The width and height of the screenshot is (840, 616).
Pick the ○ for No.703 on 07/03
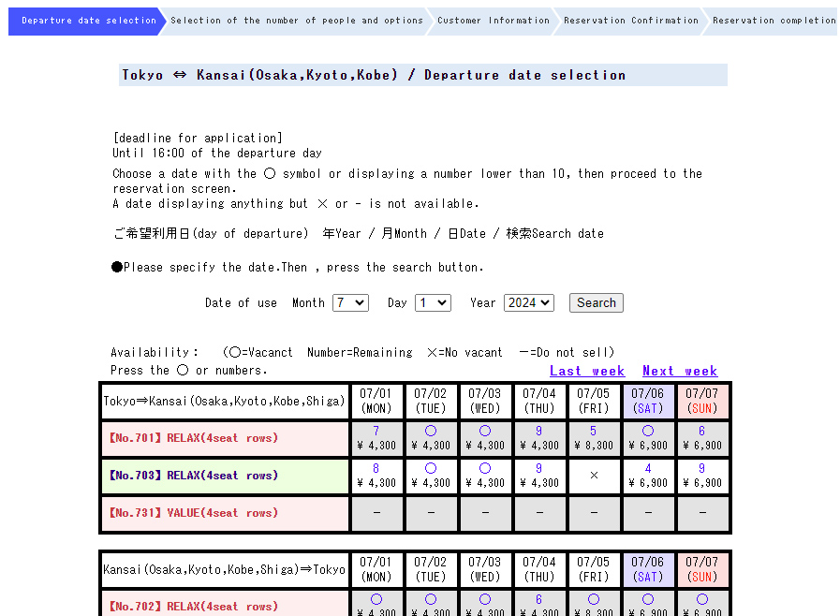tap(485, 469)
